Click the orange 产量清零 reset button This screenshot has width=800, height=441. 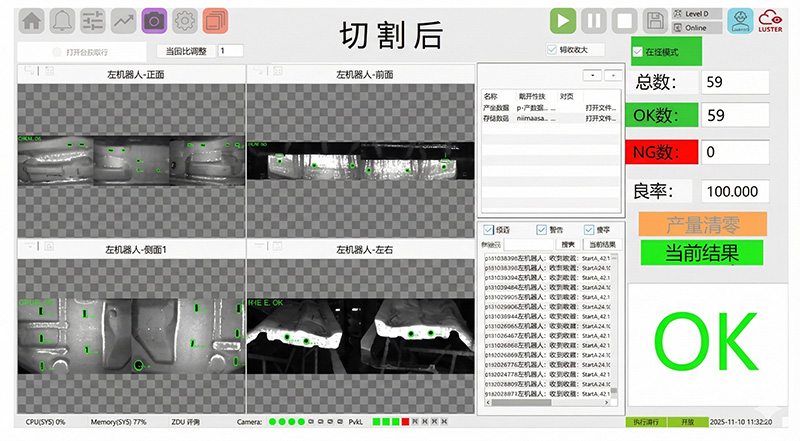click(x=701, y=223)
